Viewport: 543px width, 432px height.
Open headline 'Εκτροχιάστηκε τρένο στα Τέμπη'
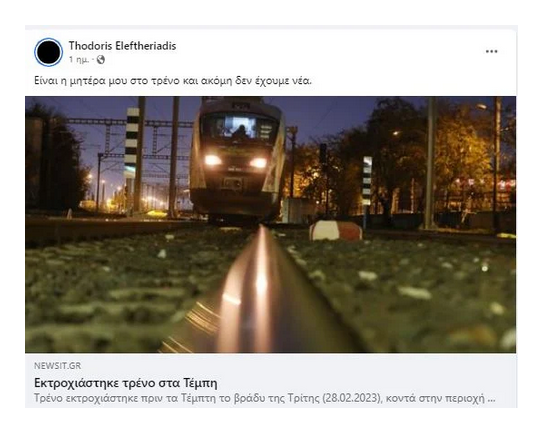[126, 383]
